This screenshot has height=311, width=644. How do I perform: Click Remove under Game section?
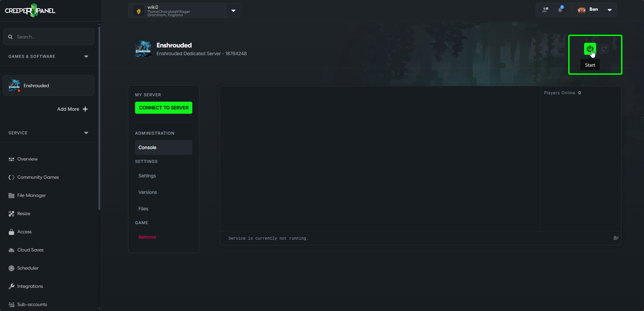tap(147, 237)
